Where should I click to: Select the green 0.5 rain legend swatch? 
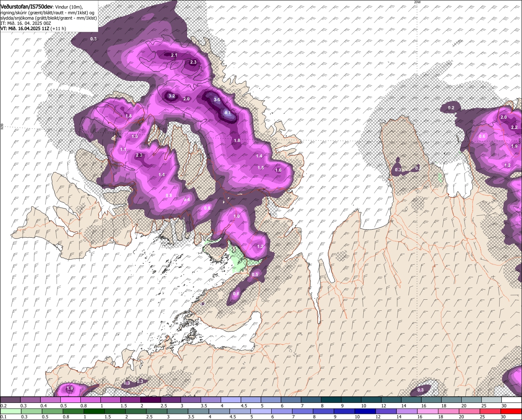coord(52,411)
